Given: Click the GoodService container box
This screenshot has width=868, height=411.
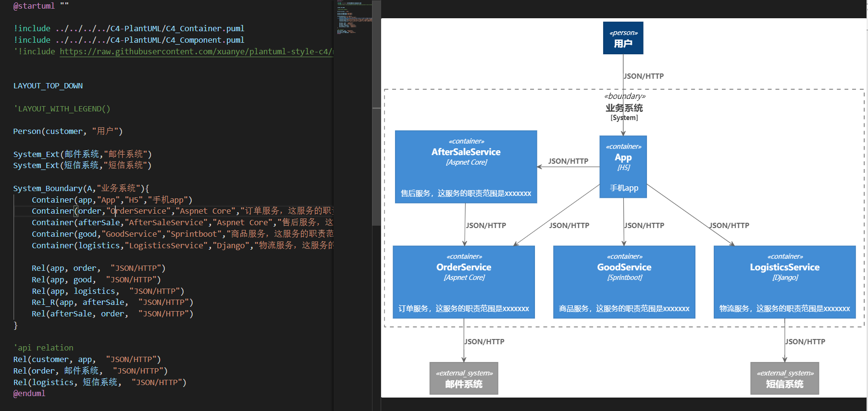Looking at the screenshot, I should [624, 282].
